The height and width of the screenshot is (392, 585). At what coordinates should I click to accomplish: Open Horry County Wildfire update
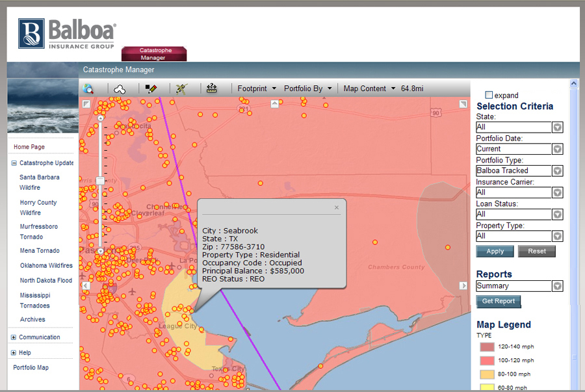(38, 207)
